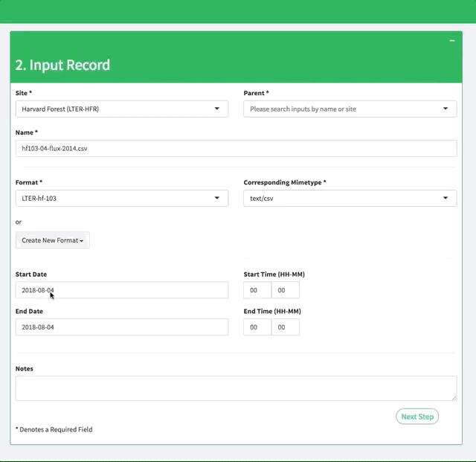Focus the Name field with hf103-04-flux-2014.csv
Viewport: 476px width, 462px height.
click(236, 148)
